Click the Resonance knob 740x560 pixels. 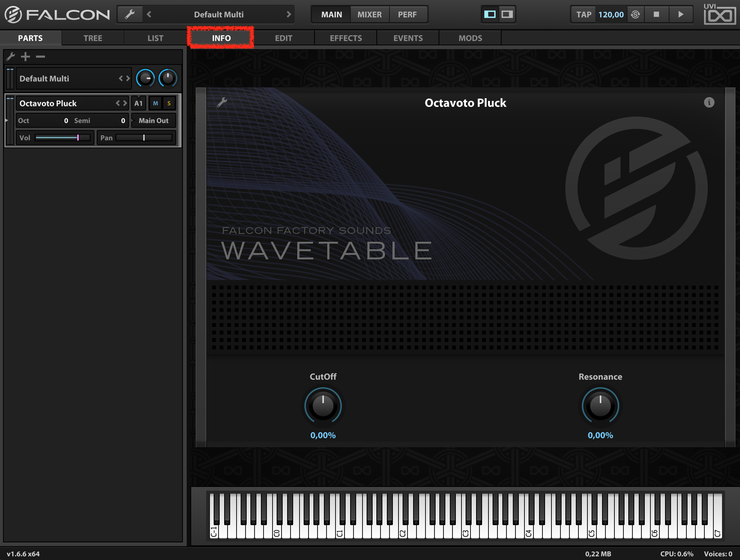pyautogui.click(x=600, y=406)
